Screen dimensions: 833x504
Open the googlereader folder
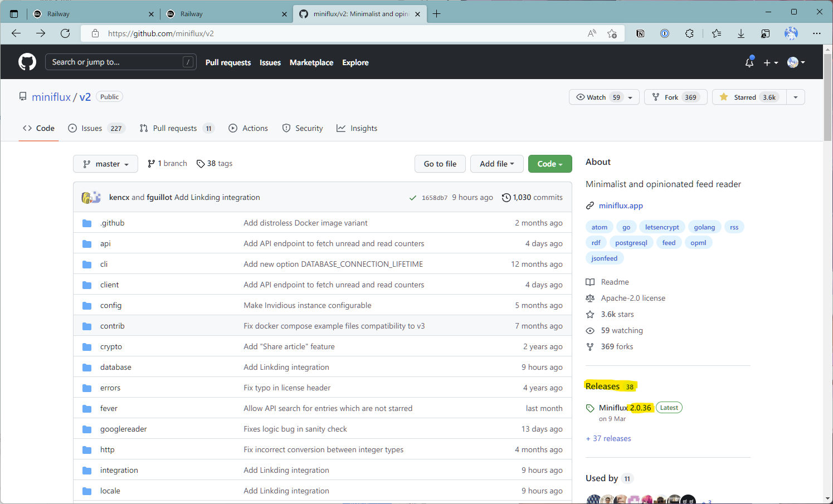pyautogui.click(x=124, y=429)
